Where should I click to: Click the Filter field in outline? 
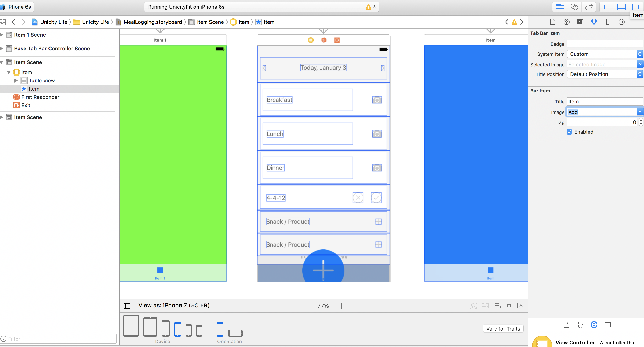pos(58,339)
